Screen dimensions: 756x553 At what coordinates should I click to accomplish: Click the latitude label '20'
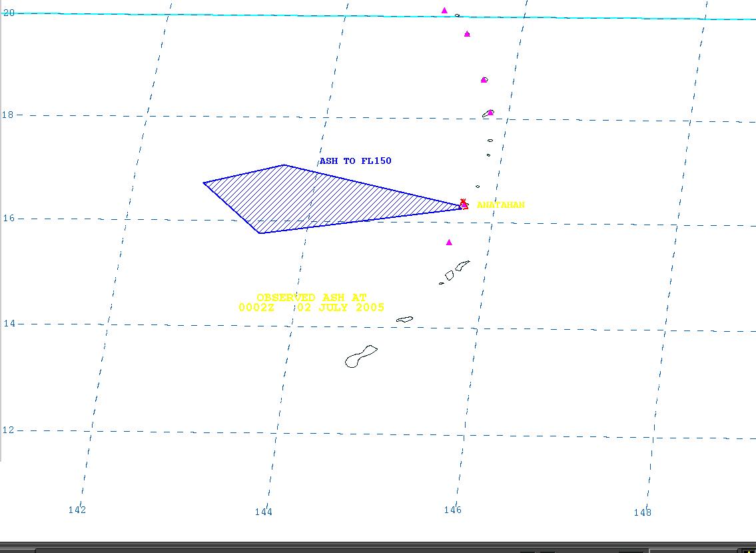(x=9, y=13)
